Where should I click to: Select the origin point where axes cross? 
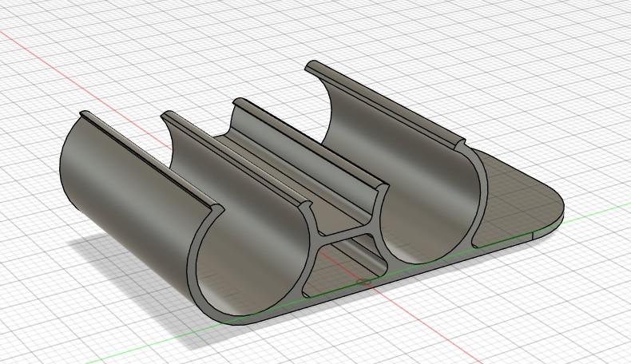point(364,282)
